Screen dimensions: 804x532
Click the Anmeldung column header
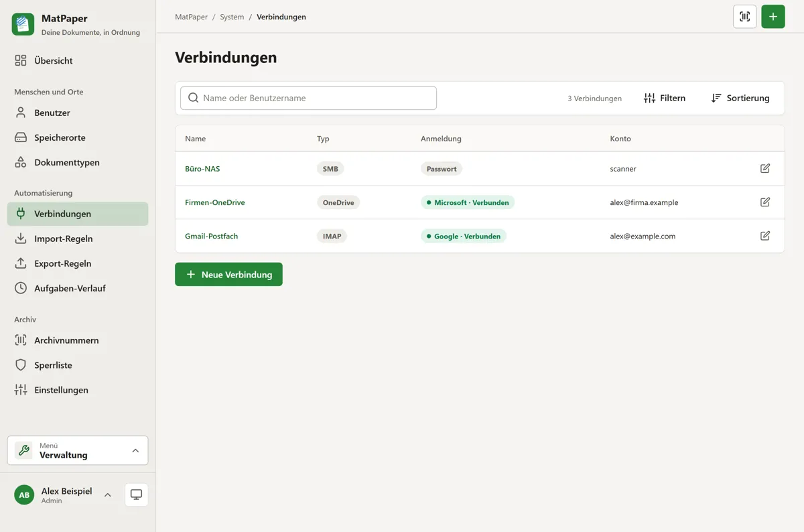pos(441,139)
